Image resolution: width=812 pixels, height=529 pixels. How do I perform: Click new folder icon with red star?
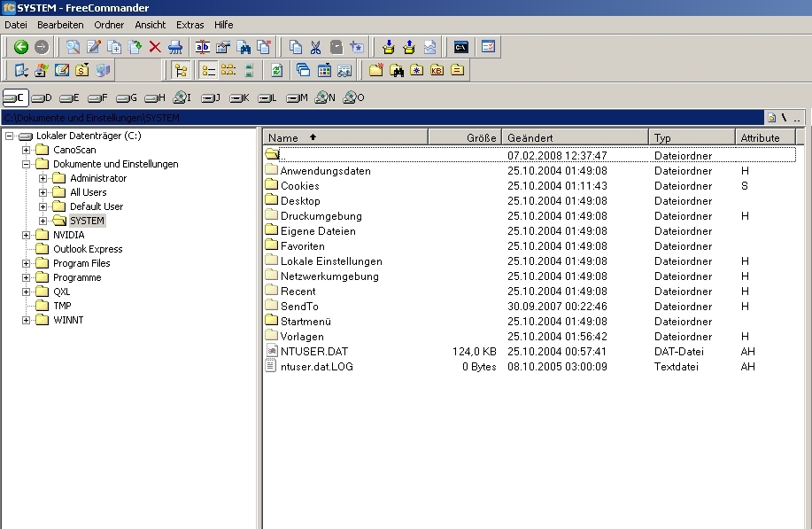coord(376,71)
